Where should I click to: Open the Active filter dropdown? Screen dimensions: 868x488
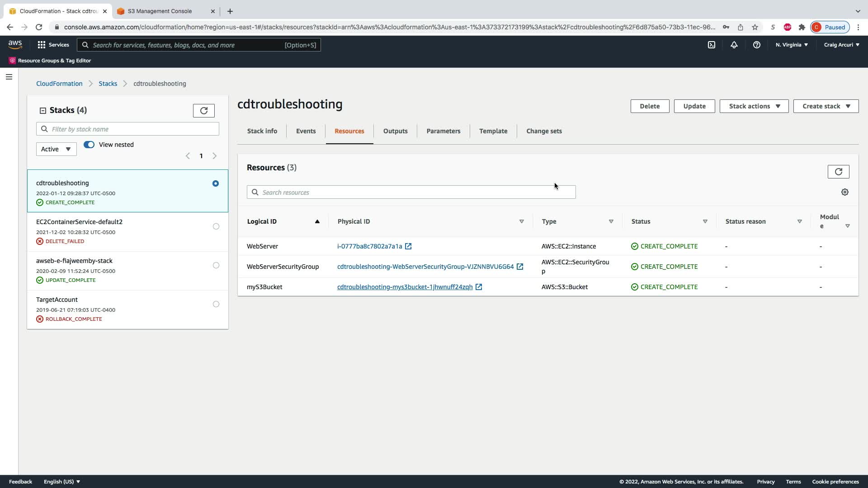click(x=56, y=149)
